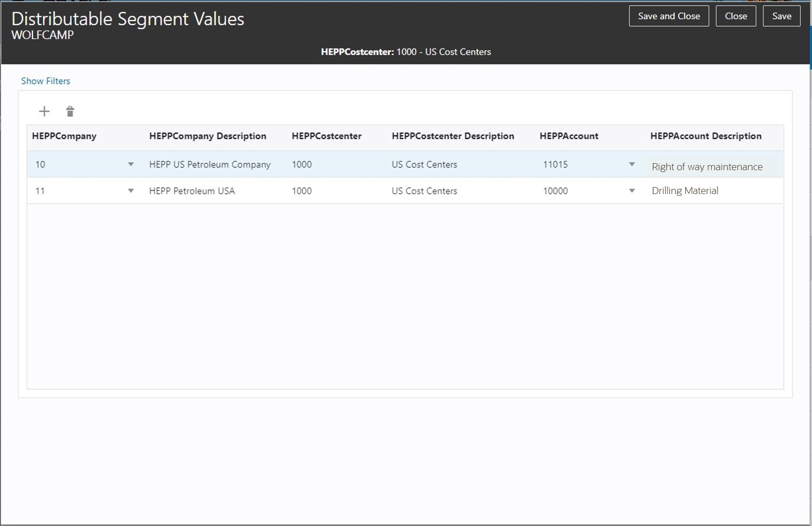Open HEPPCompany dropdown for company 10
Viewport: 812px width, 526px height.
click(131, 164)
